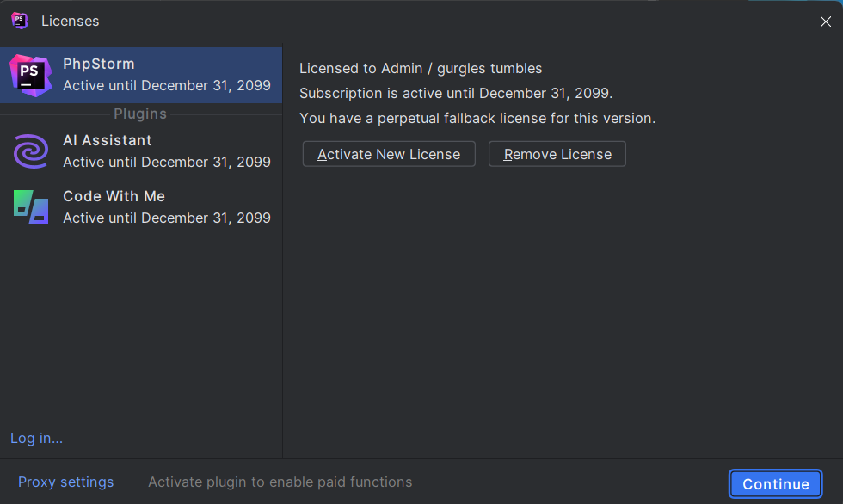Image resolution: width=843 pixels, height=504 pixels.
Task: Click the Code With Me plugin icon
Action: pos(31,207)
